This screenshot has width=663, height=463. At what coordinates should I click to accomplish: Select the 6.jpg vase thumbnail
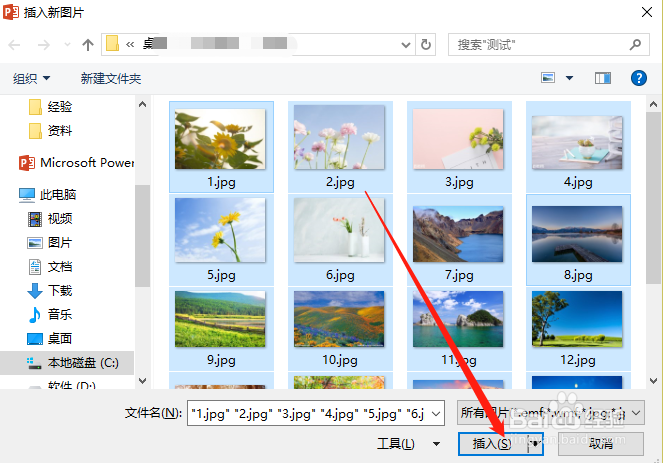click(x=340, y=230)
